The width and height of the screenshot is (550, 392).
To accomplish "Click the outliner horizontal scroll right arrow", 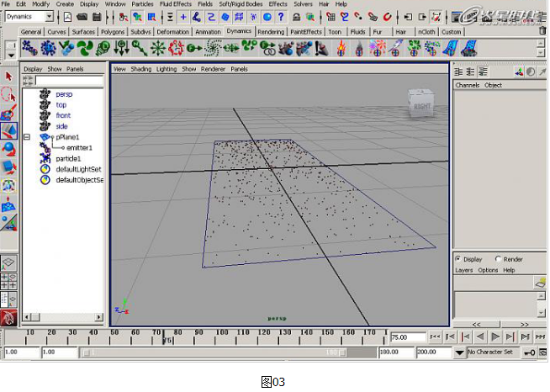I will (99, 317).
